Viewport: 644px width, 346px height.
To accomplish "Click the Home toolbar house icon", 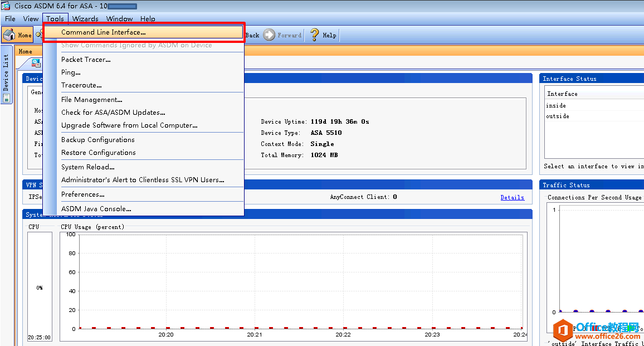I will coord(9,35).
